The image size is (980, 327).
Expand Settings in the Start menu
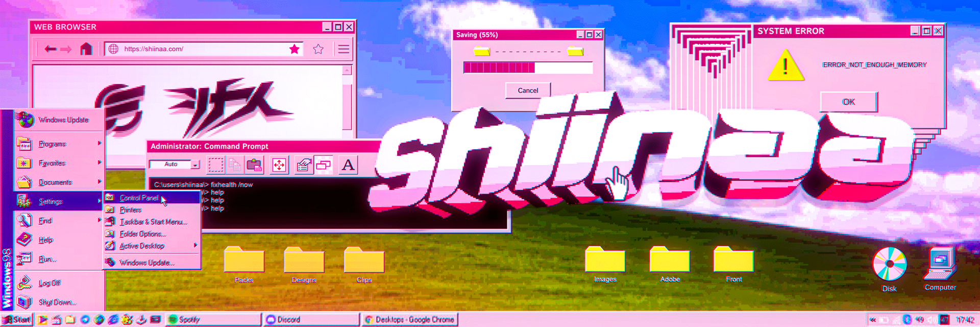coord(59,201)
